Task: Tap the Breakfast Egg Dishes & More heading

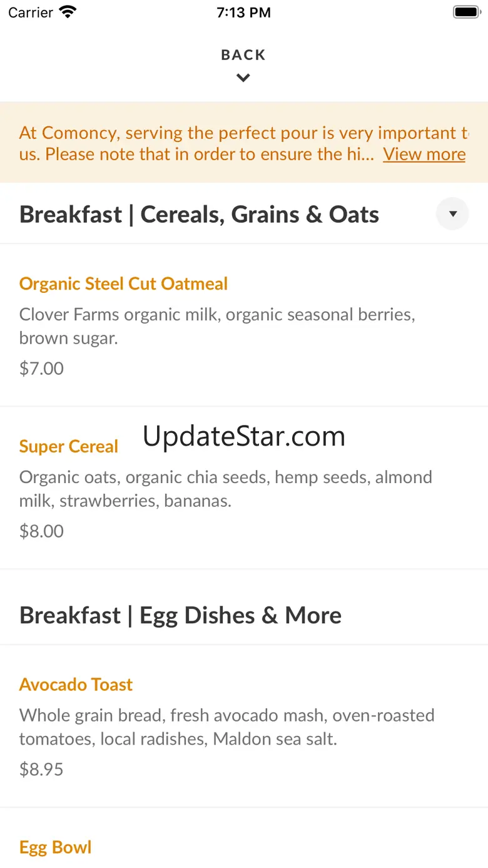Action: tap(180, 615)
